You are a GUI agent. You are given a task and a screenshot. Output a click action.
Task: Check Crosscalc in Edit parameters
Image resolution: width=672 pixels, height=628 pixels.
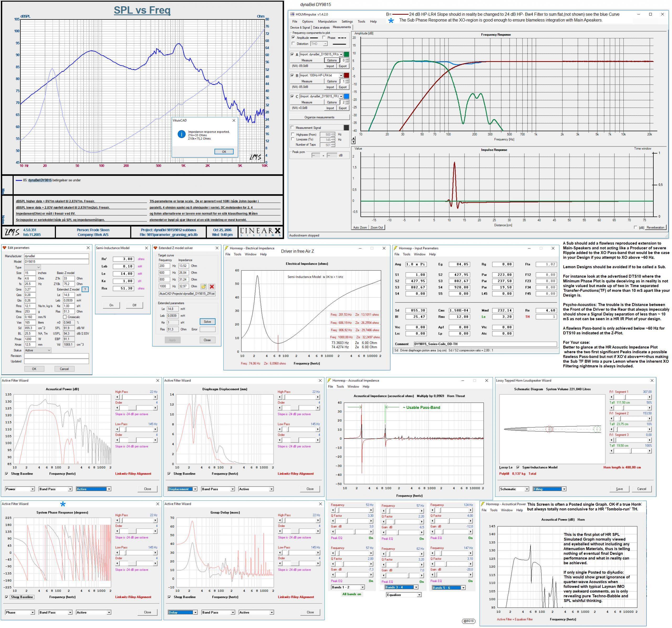tap(65, 317)
